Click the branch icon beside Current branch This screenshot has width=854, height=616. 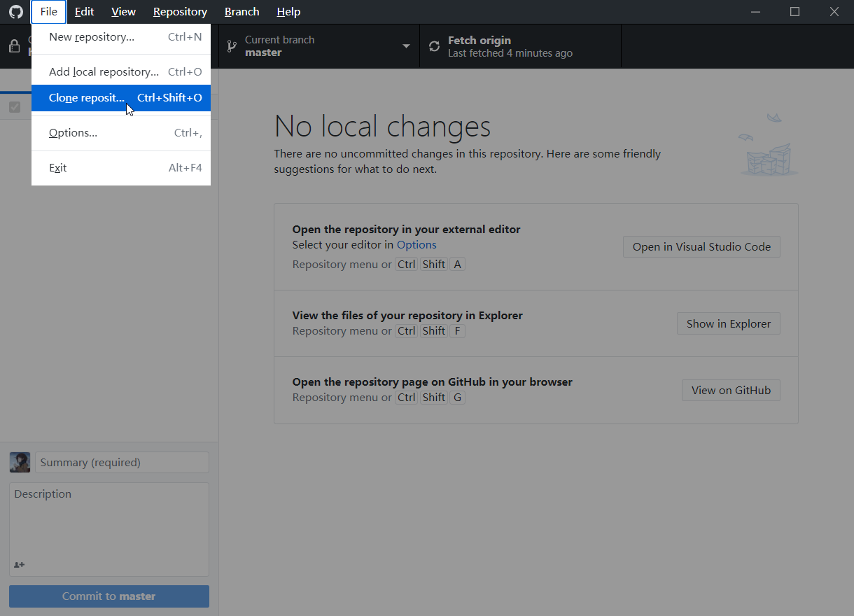232,46
